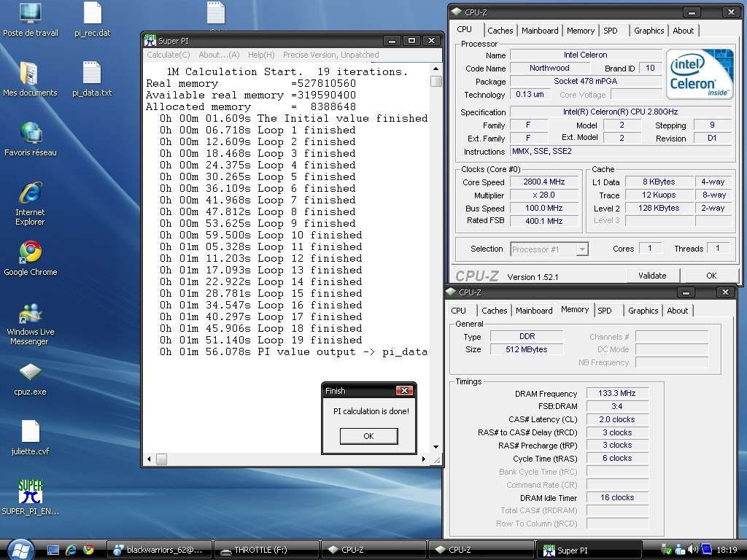747x560 pixels.
Task: Click Internet Explorer quick launch icon
Action: [71, 550]
